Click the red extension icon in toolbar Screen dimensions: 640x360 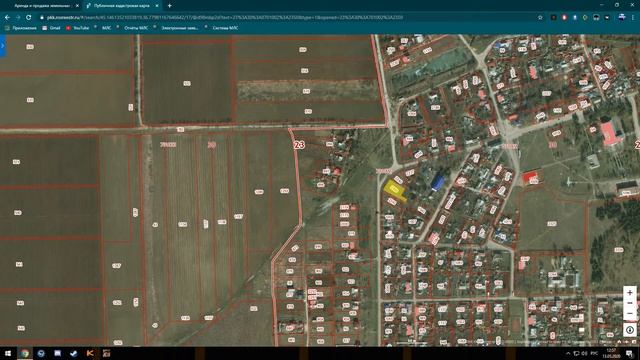click(564, 18)
